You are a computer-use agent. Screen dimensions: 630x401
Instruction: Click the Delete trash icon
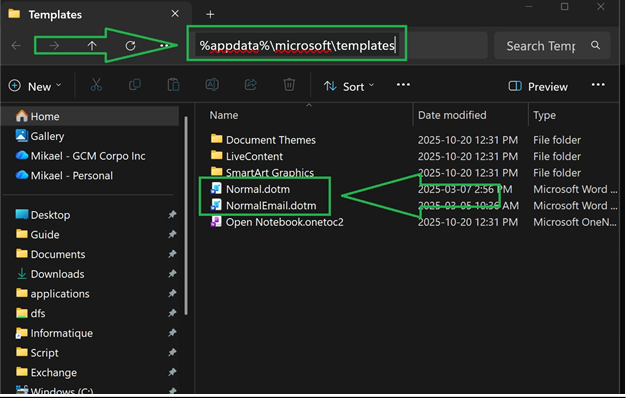[289, 85]
